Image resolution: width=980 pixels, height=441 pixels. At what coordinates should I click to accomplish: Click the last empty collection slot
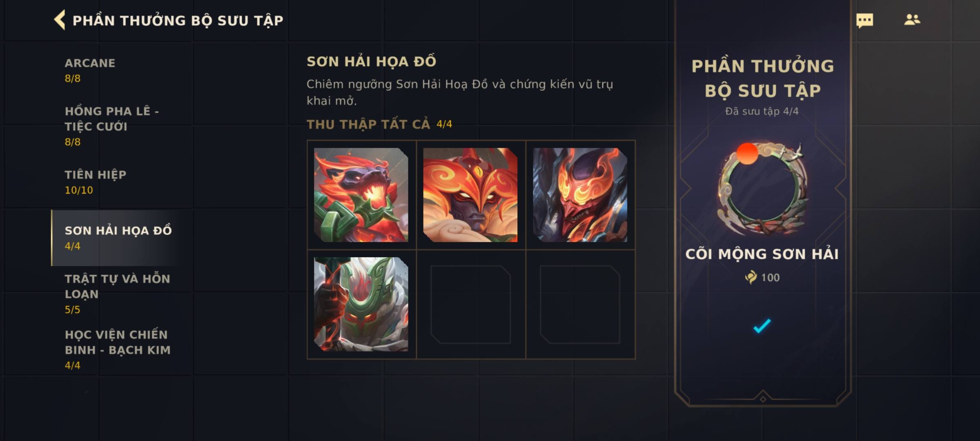click(580, 304)
